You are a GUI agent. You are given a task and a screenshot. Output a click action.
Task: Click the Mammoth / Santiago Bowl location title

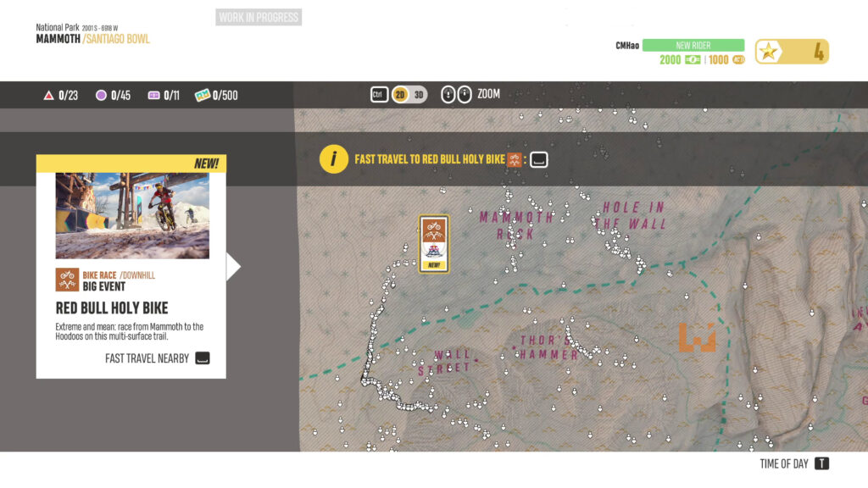92,39
